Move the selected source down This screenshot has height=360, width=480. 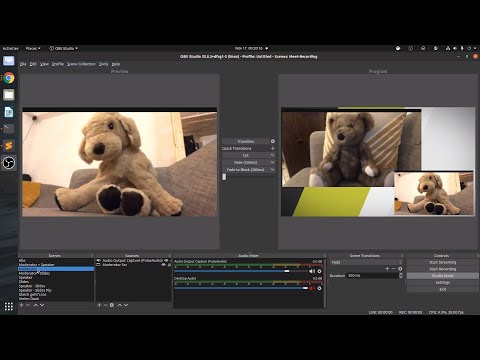click(126, 305)
